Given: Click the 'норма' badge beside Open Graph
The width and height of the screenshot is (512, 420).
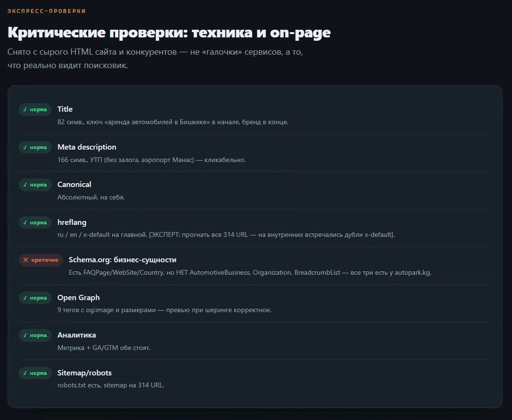Looking at the screenshot, I should tap(35, 298).
